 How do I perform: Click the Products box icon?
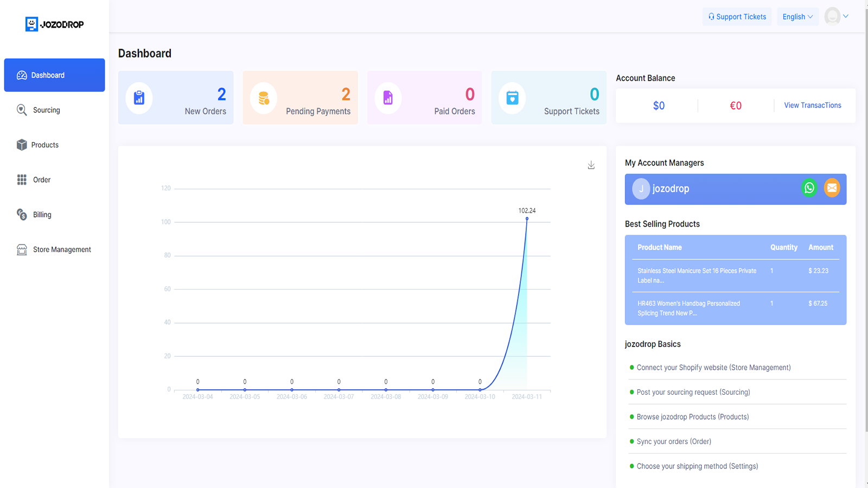tap(22, 145)
